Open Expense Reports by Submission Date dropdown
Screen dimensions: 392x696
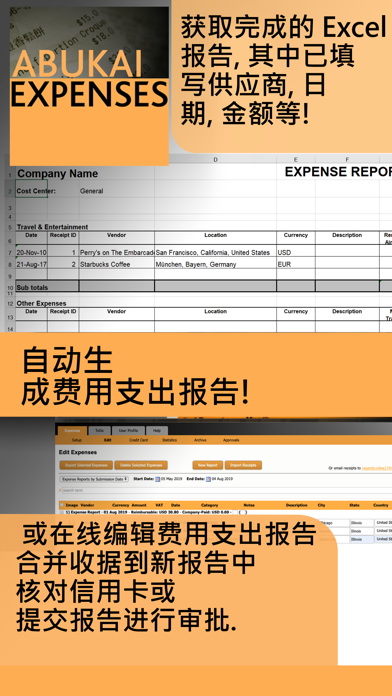click(94, 479)
